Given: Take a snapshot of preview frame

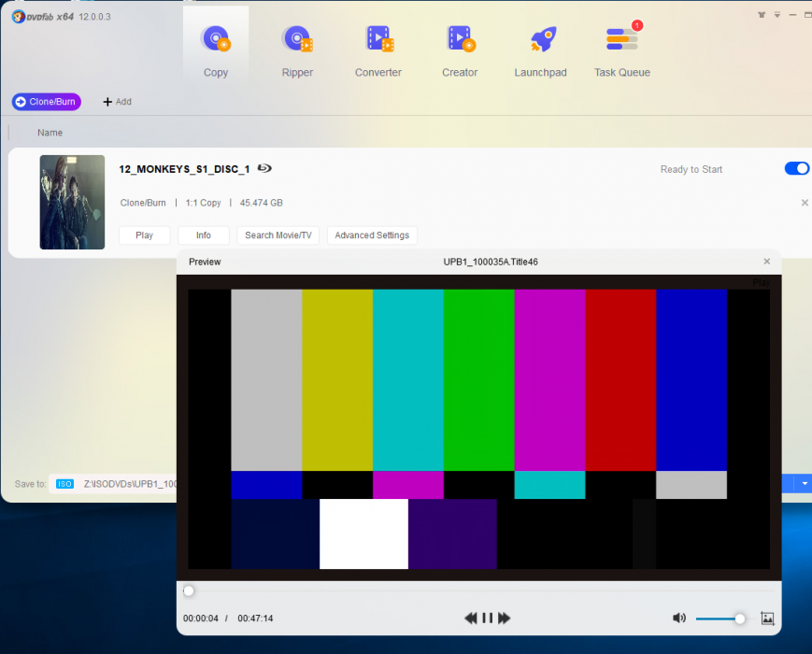Looking at the screenshot, I should 767,618.
